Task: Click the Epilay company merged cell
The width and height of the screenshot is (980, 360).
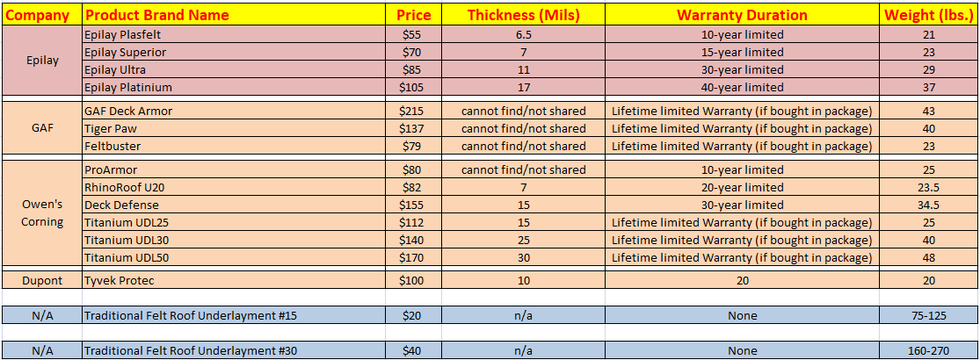Action: pyautogui.click(x=41, y=61)
